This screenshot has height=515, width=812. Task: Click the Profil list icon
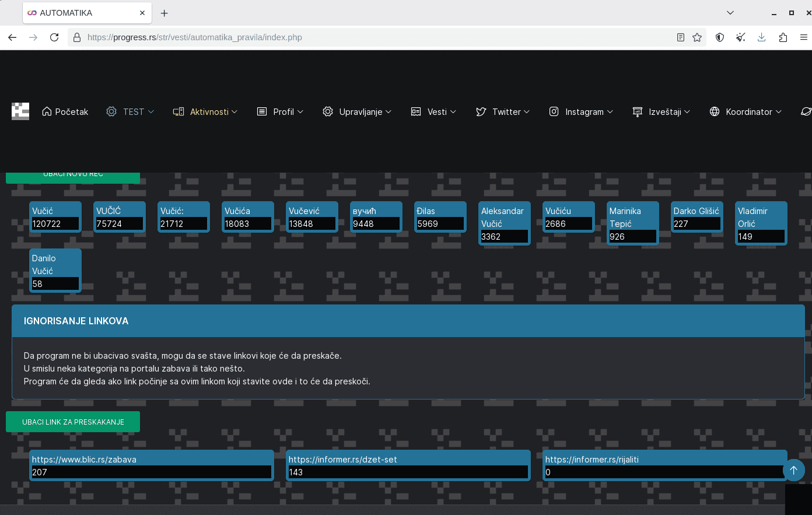262,111
